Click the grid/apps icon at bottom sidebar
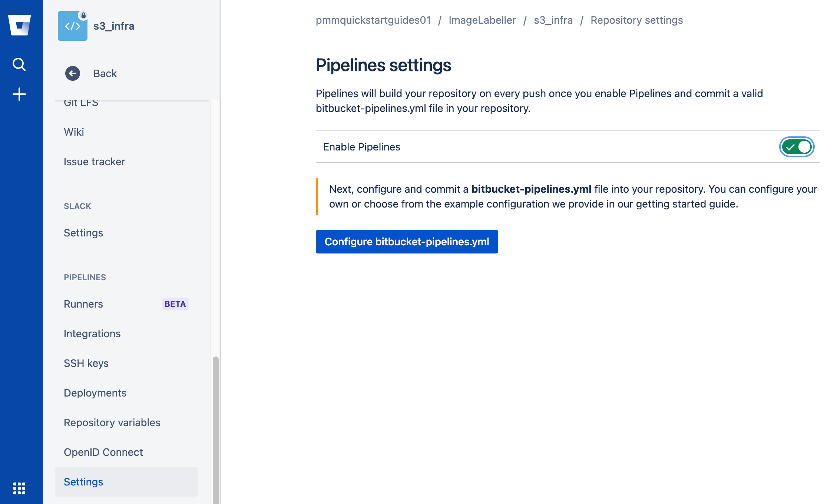 19,488
